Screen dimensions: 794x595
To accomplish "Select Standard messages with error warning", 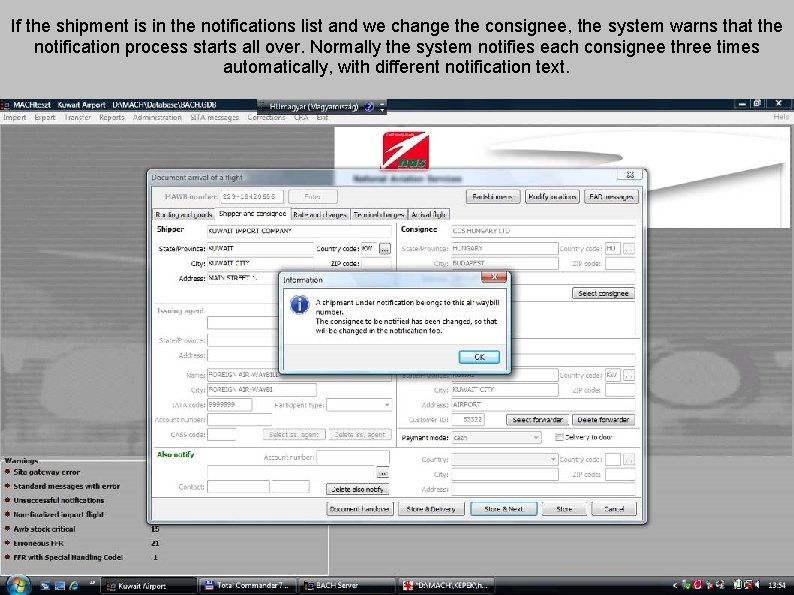I will 66,486.
